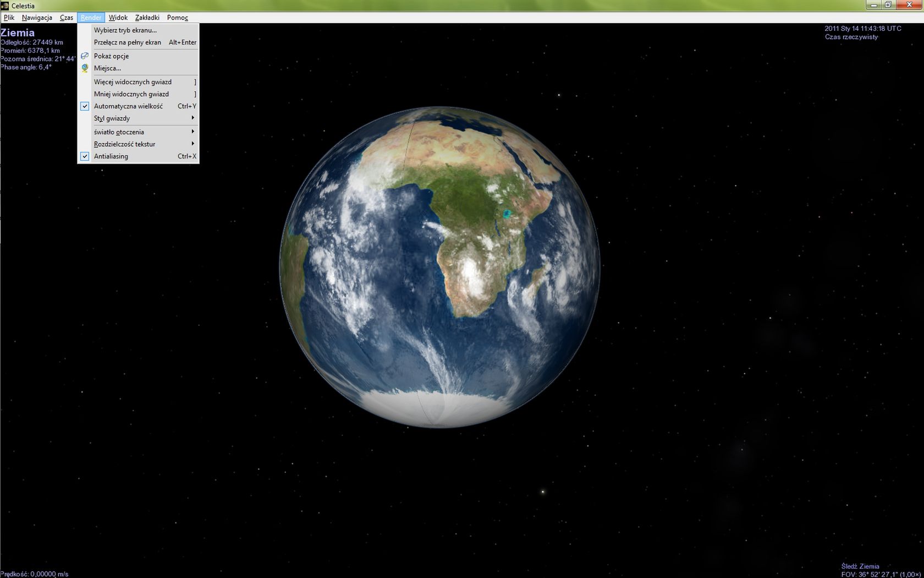Select Więcej widocznych gwiazd
This screenshot has height=578, width=924.
coord(138,82)
